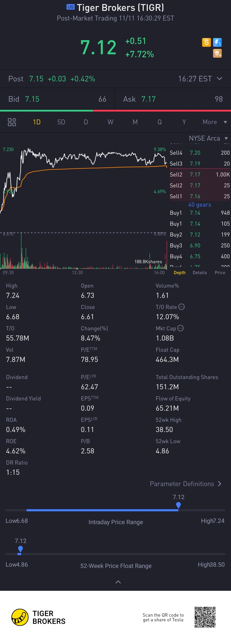Tap the current price 7.12
Image resolution: width=231 pixels, height=644 pixels.
click(x=98, y=47)
